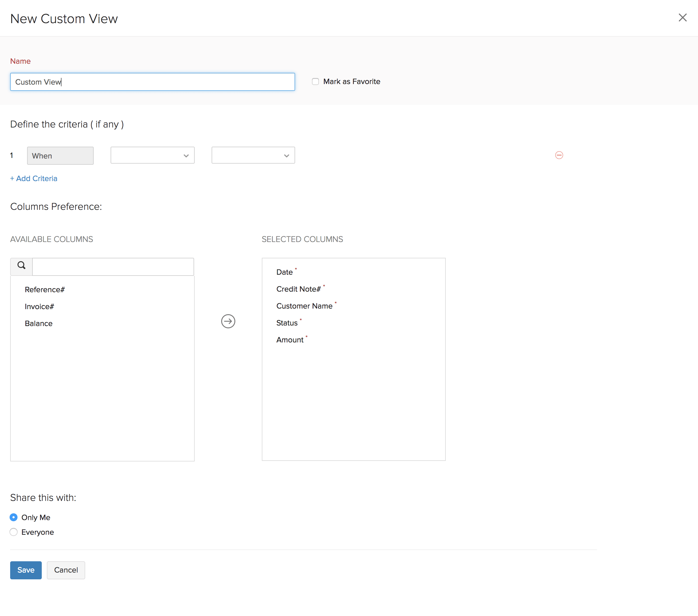698x616 pixels.
Task: Click the search magnifier icon
Action: pyautogui.click(x=21, y=266)
